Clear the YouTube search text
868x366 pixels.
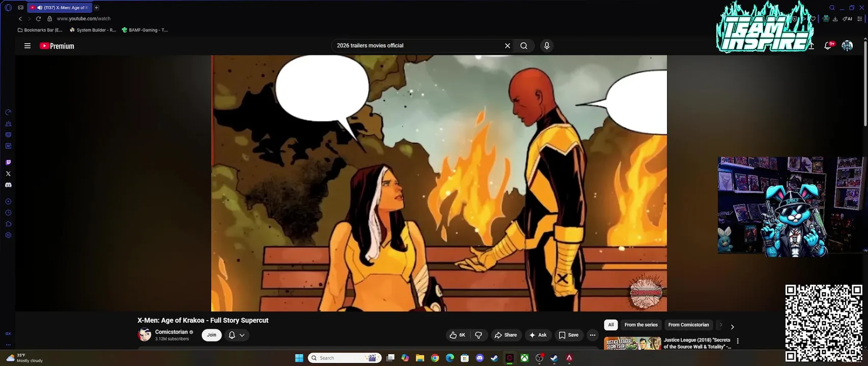[x=507, y=46]
